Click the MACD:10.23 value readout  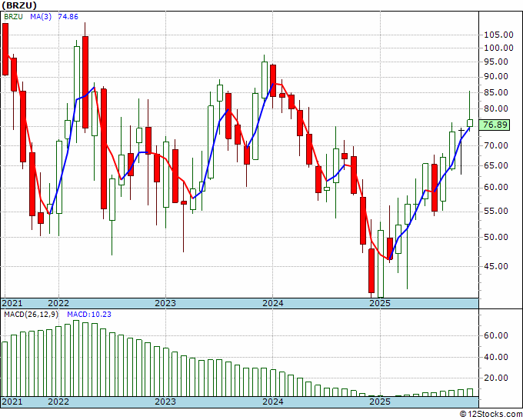[89, 315]
